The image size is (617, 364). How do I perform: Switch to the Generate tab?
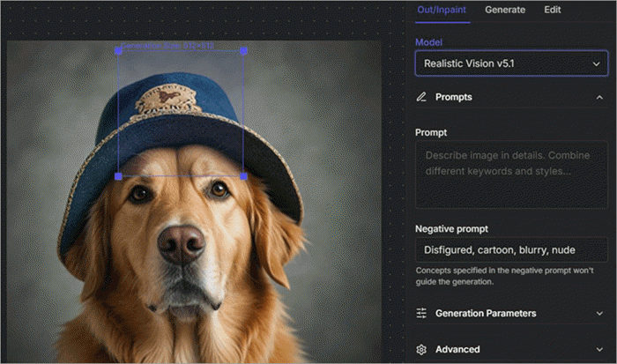pyautogui.click(x=505, y=10)
